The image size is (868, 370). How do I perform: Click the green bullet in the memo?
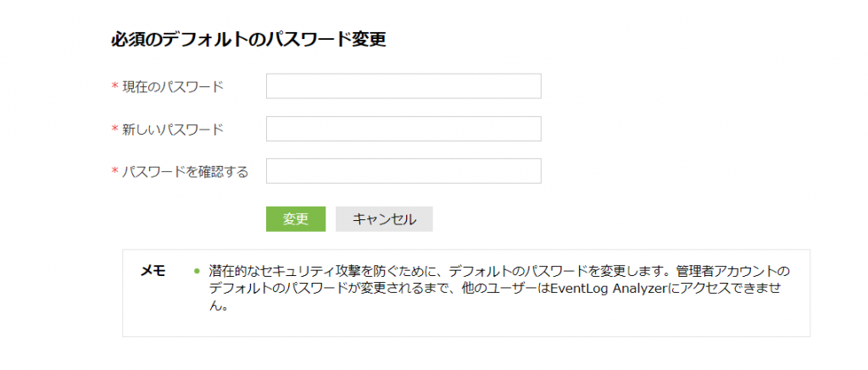(197, 272)
